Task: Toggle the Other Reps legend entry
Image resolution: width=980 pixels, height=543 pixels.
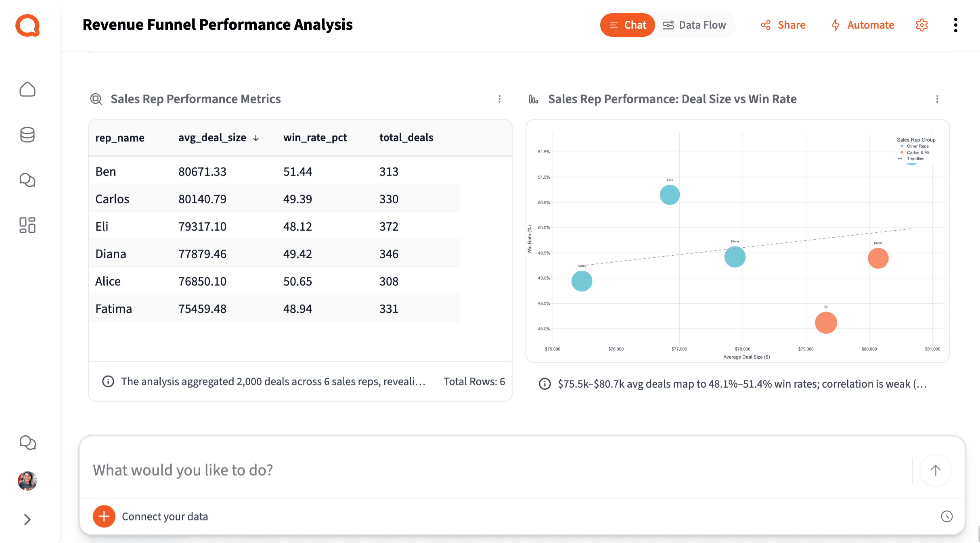Action: (x=917, y=146)
